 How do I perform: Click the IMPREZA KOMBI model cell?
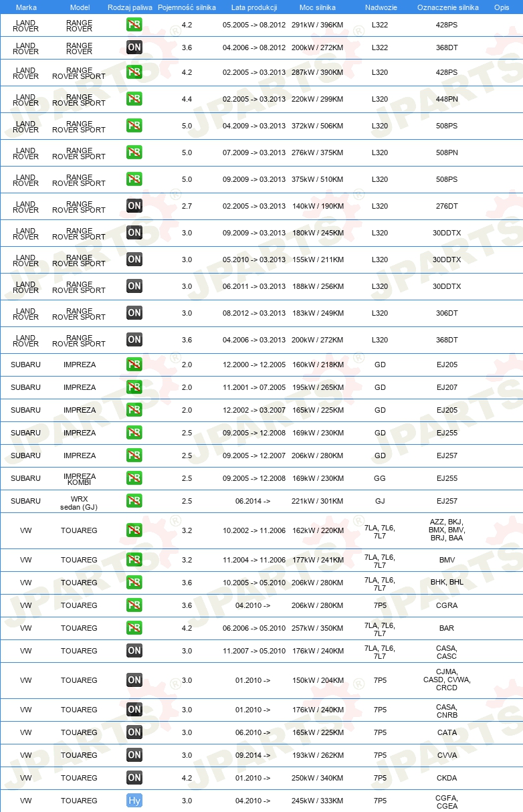(x=80, y=478)
